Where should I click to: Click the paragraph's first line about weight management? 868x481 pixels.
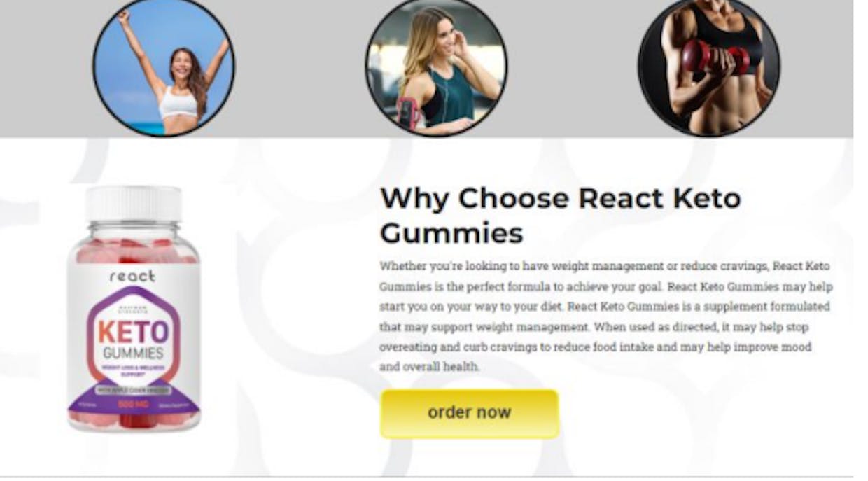point(605,266)
